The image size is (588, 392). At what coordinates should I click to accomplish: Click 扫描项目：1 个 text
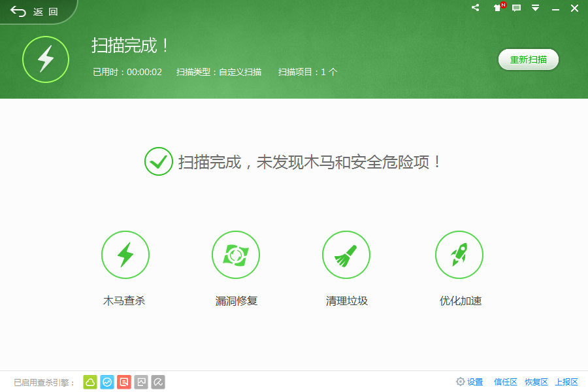pyautogui.click(x=308, y=72)
